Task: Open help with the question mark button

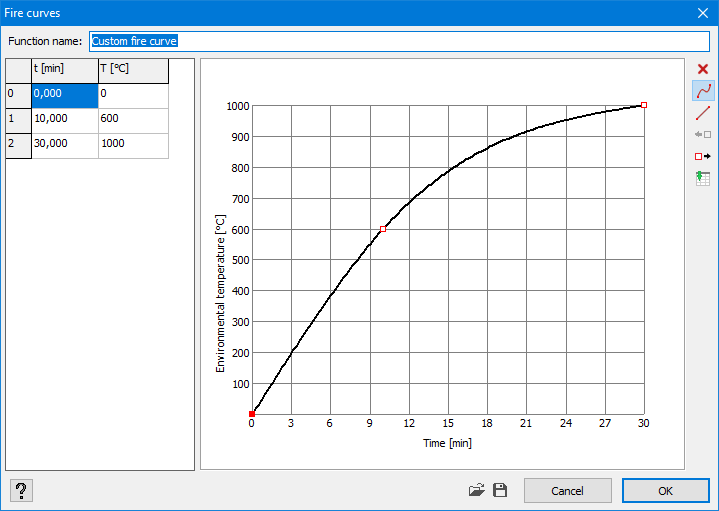Action: (x=22, y=490)
